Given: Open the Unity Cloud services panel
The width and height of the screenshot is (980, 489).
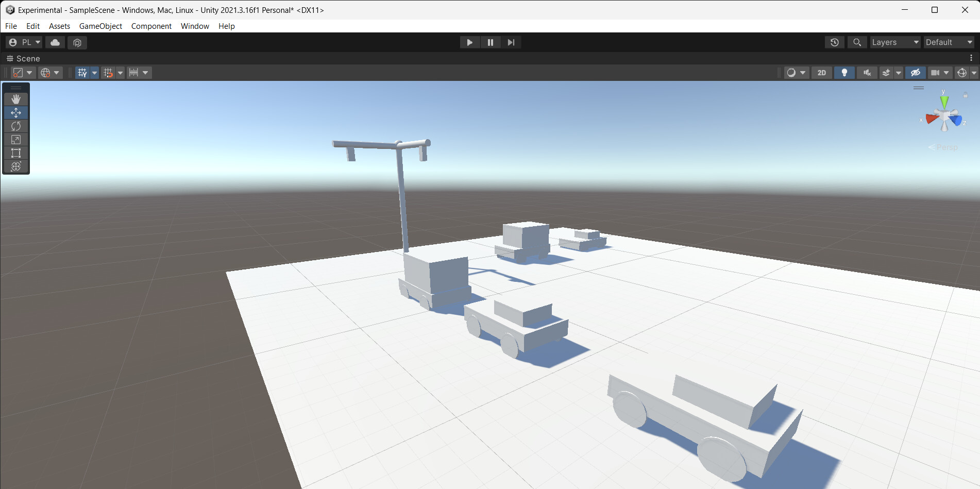Looking at the screenshot, I should tap(55, 42).
